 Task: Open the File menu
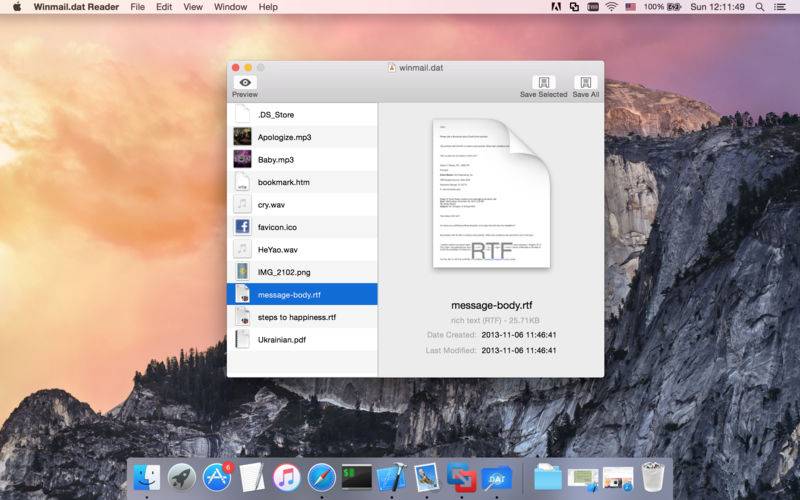pyautogui.click(x=137, y=7)
